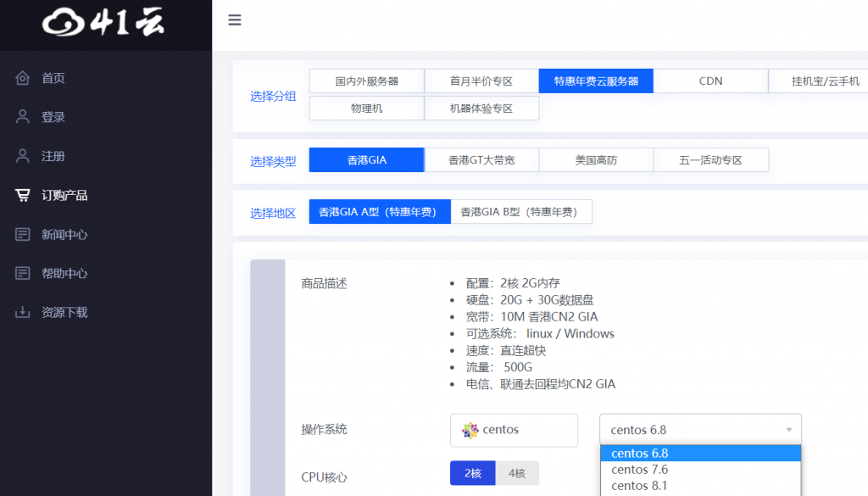This screenshot has height=496, width=868.
Task: Select the 首月半价专区 group
Action: [x=481, y=81]
